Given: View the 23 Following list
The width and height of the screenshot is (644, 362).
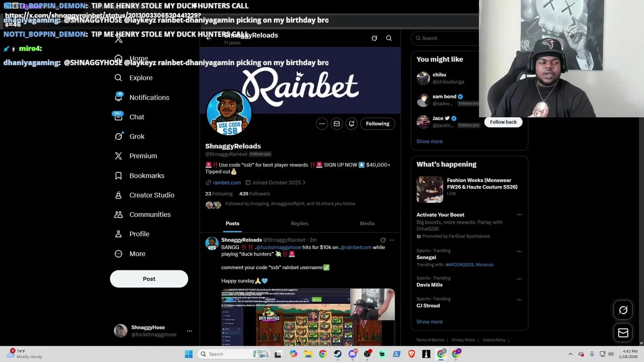Looking at the screenshot, I should [x=219, y=194].
